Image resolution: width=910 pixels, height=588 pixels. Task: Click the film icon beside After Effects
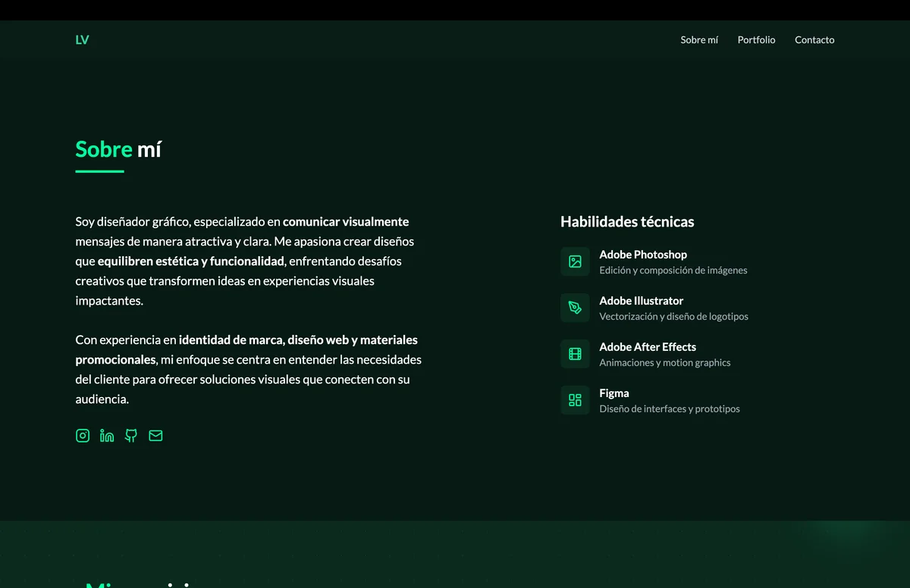click(x=575, y=354)
